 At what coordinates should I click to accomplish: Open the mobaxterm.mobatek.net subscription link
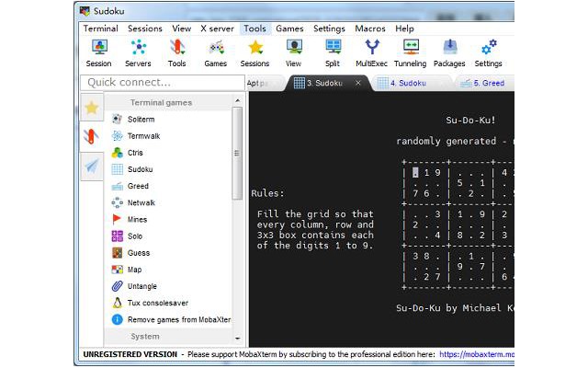click(477, 354)
